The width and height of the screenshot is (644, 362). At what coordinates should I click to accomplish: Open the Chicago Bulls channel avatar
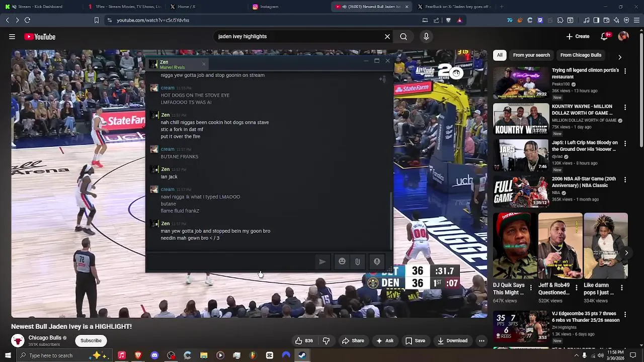point(18,341)
